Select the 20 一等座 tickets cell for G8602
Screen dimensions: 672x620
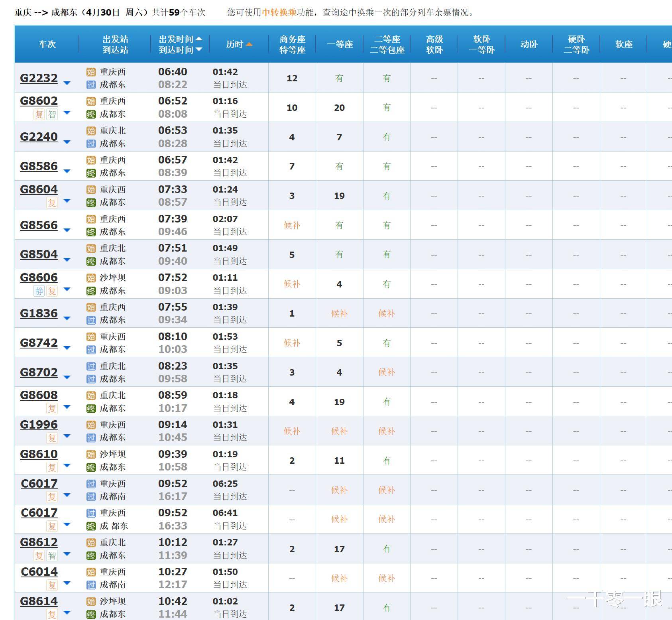click(339, 108)
